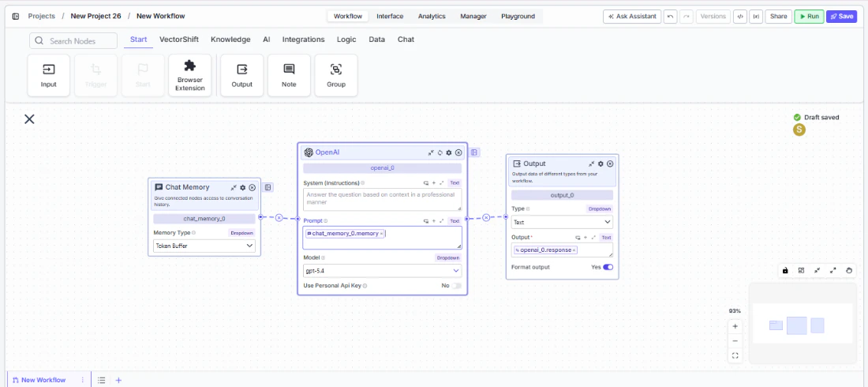Open the Model gpt-5.4 dropdown
This screenshot has height=387, width=868.
click(383, 271)
